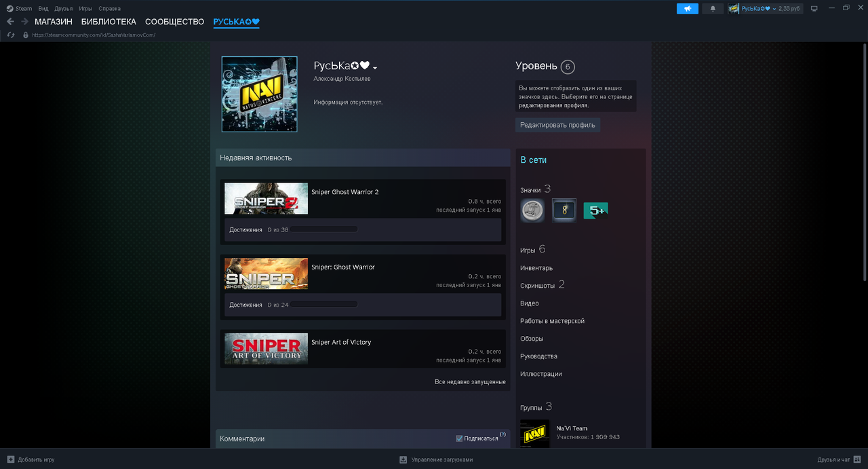Image resolution: width=868 pixels, height=469 pixels.
Task: Click the Достижения label under Sniper Ghost Warrior 2
Action: click(x=245, y=229)
